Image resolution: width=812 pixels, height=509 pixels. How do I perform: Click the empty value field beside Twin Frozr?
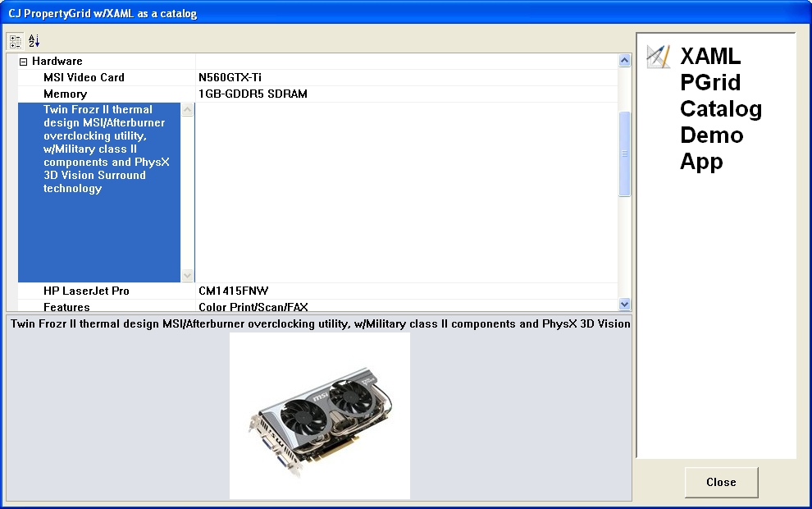point(407,192)
